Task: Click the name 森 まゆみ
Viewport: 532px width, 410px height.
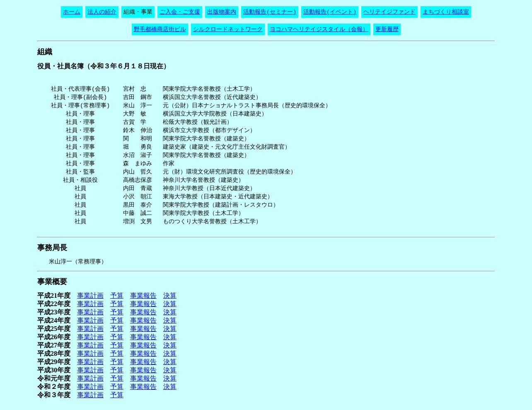Action: tap(138, 164)
